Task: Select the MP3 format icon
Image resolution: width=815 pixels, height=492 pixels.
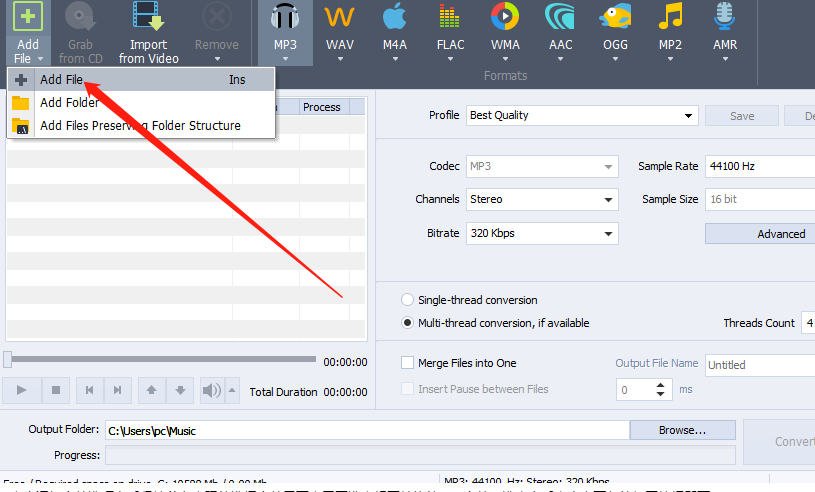Action: (x=285, y=17)
